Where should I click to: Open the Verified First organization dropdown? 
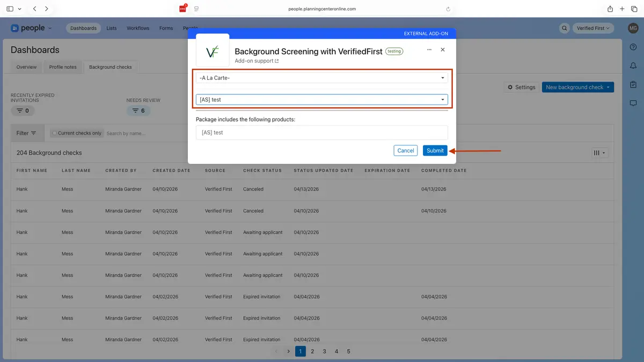[x=593, y=28]
